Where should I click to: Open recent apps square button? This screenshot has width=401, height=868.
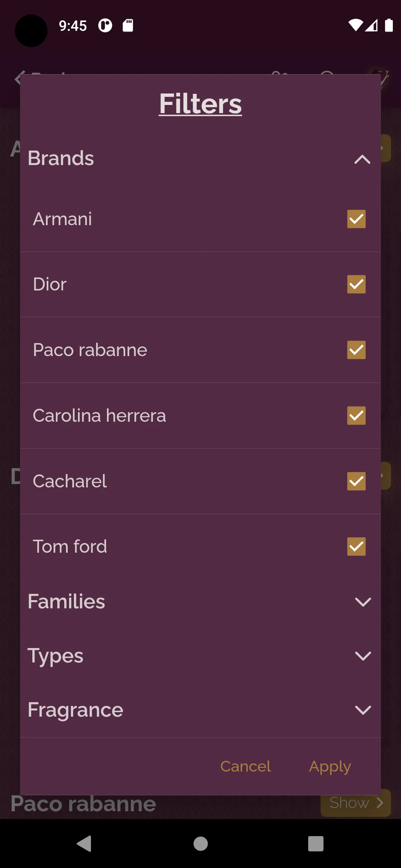tap(316, 844)
